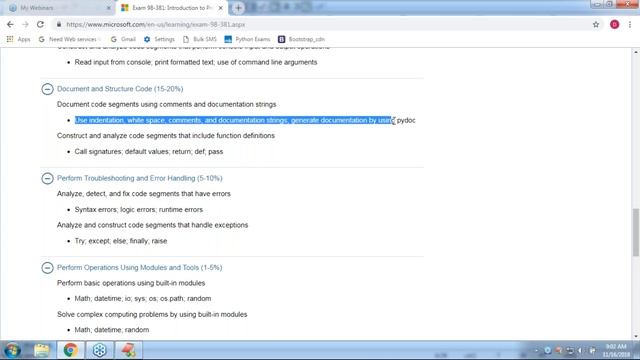Switch to the My Webinars tab
The image size is (640, 360).
pos(57,8)
